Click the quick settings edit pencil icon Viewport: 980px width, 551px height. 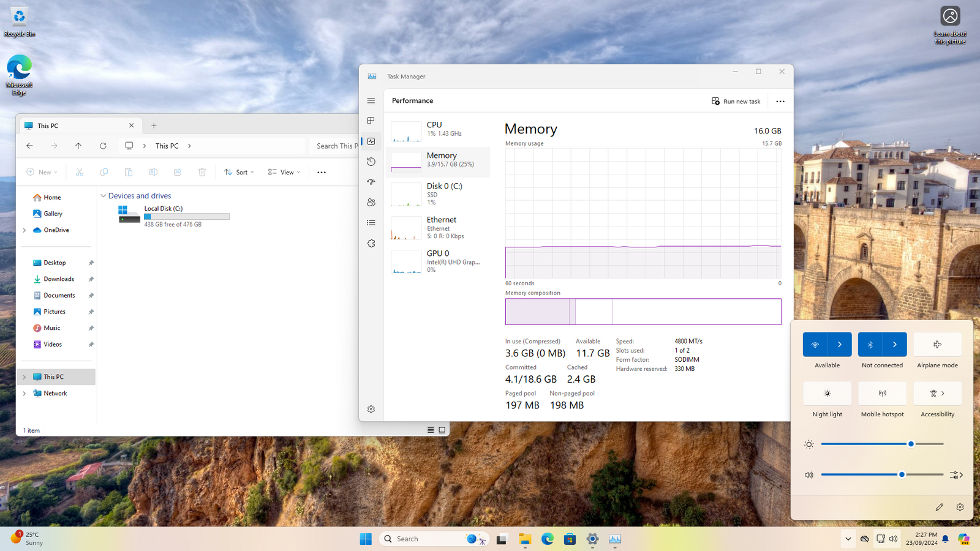(939, 507)
